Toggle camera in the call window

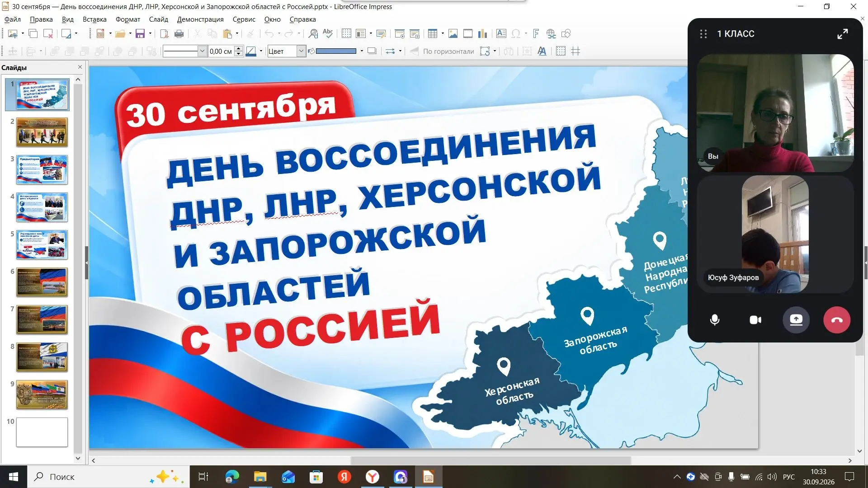tap(755, 320)
